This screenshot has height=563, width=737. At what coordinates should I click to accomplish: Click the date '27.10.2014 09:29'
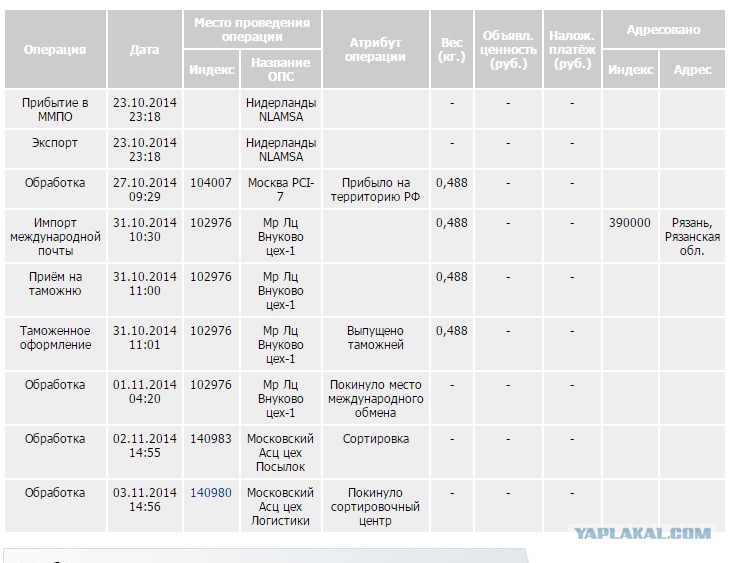(144, 189)
